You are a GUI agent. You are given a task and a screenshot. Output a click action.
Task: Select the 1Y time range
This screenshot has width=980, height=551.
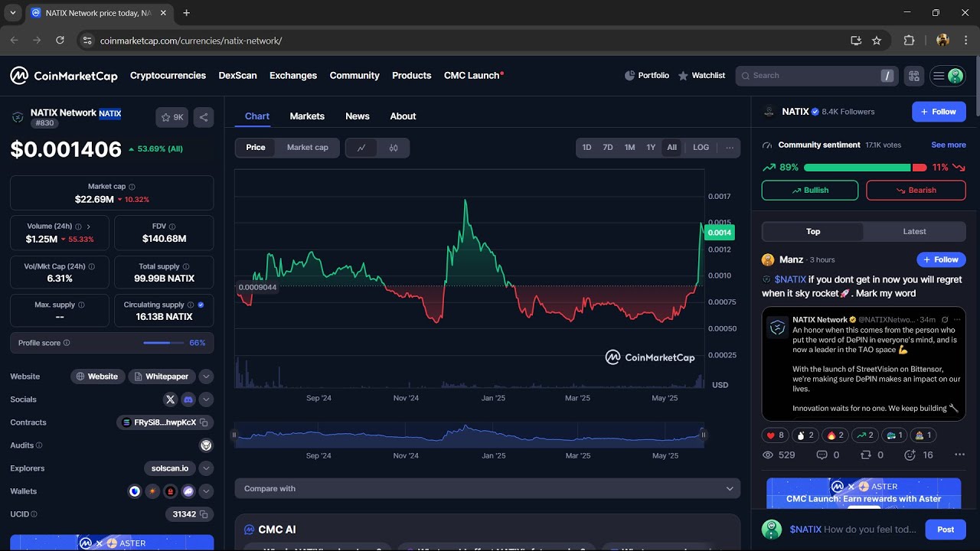pyautogui.click(x=651, y=148)
